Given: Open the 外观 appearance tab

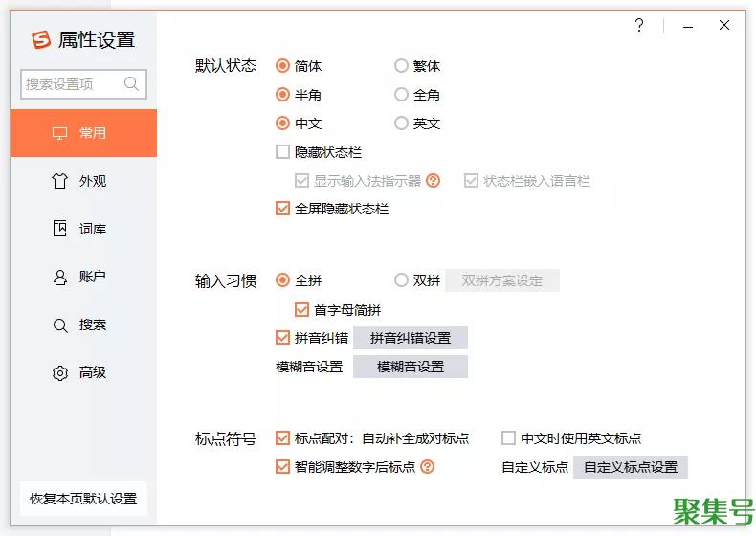Looking at the screenshot, I should pos(83,181).
